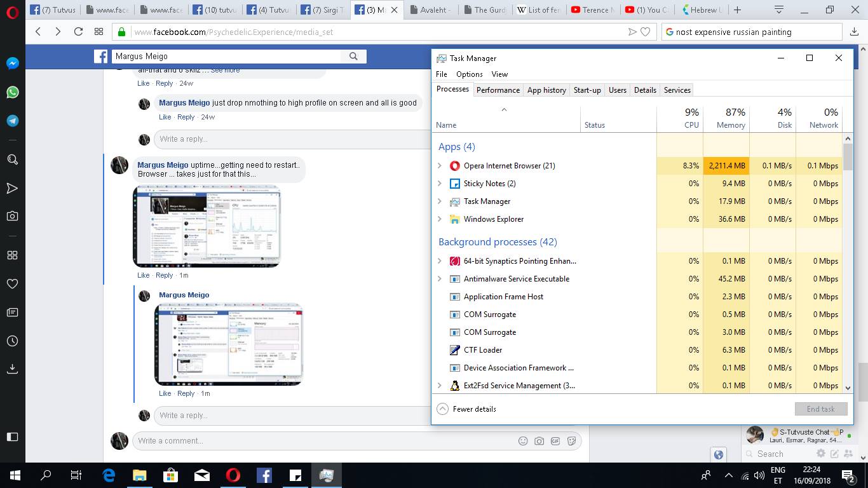Open the Opera tab menu dropdown
Screen dimensions: 868x488
coord(780,10)
